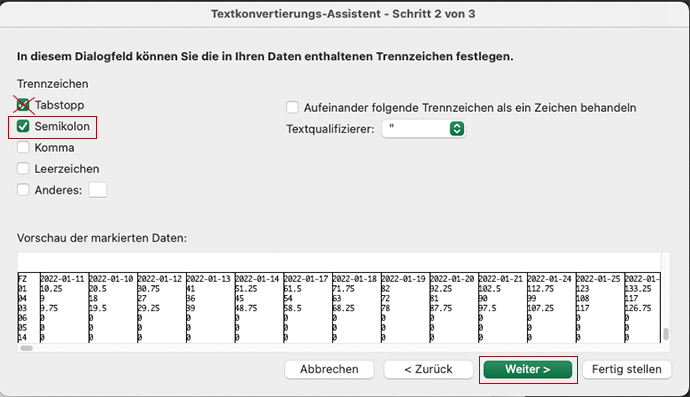Click the value 51.25 in preview
Screen dimensions: 690x397
246,289
